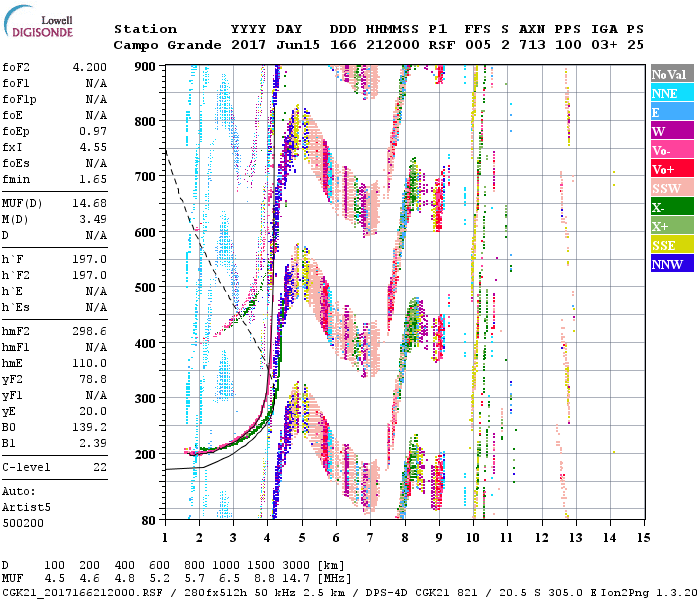
Task: Select the Vo+ red legend entry
Action: [672, 169]
